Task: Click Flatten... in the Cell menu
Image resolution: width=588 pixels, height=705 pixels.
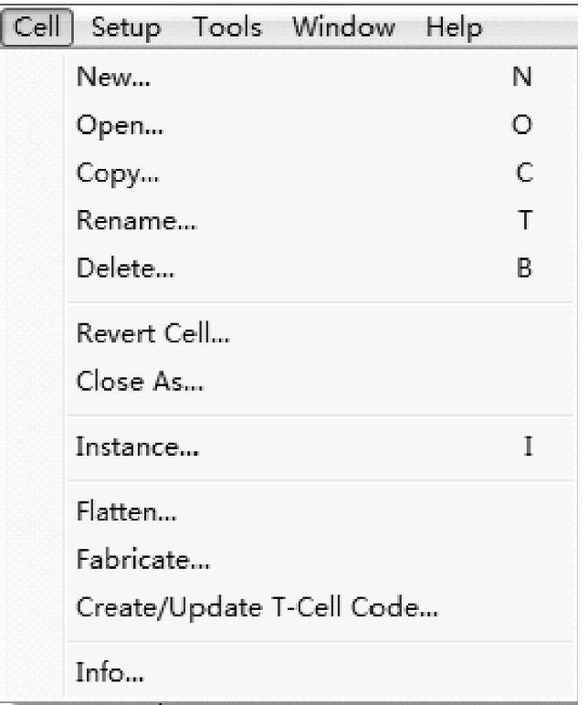Action: pos(126,512)
